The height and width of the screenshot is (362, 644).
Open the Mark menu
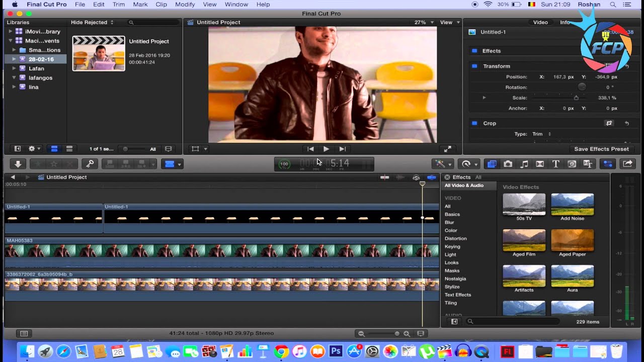pyautogui.click(x=140, y=5)
